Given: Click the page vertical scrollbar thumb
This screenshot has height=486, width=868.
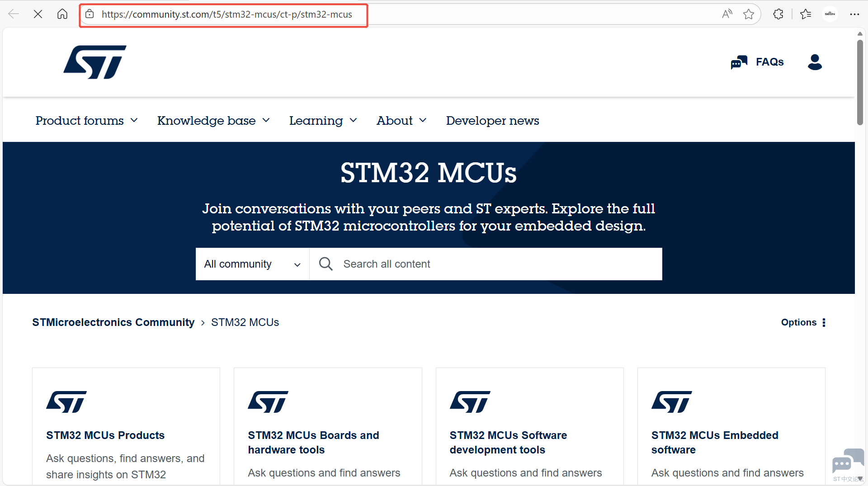Looking at the screenshot, I should pyautogui.click(x=860, y=82).
